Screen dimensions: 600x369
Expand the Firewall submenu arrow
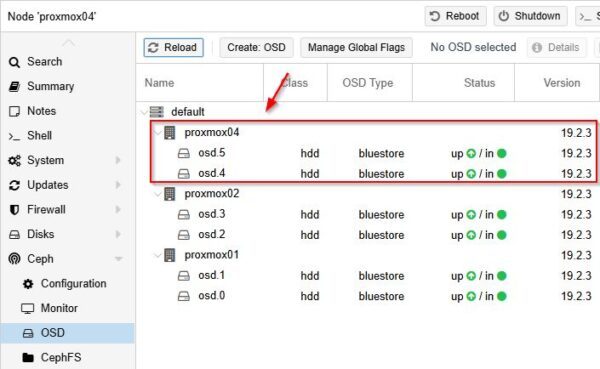click(x=118, y=209)
